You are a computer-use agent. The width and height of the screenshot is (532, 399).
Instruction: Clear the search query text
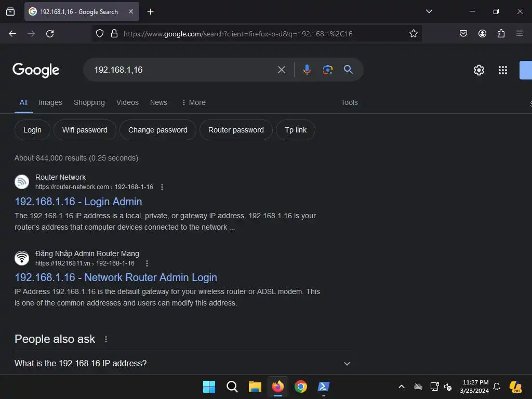[281, 70]
